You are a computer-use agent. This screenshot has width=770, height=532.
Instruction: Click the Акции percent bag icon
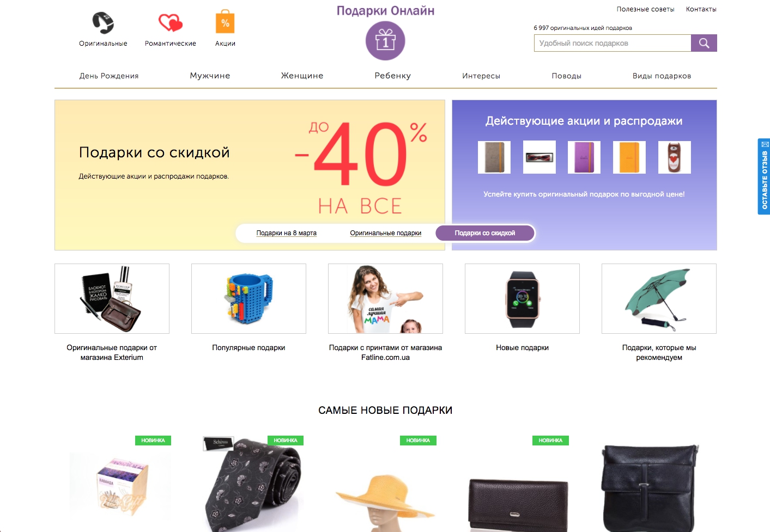225,22
